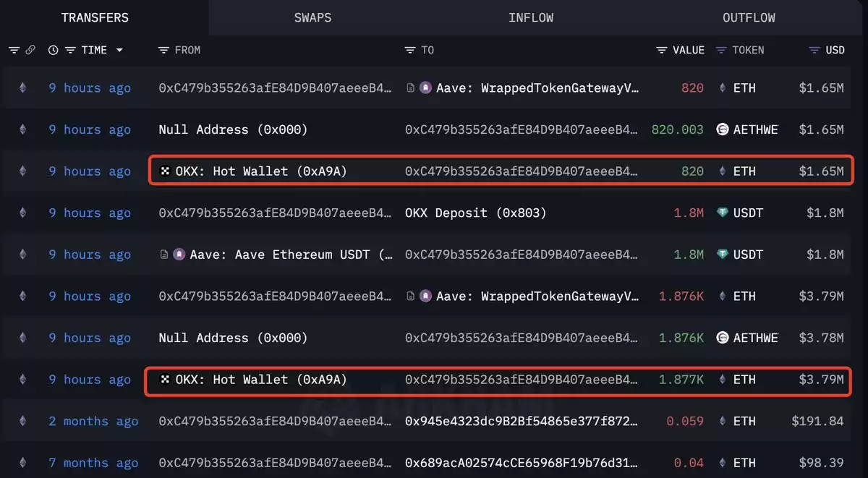This screenshot has width=868, height=478.
Task: Open the Aave: Aave Ethereum USDT entity
Action: (x=292, y=255)
